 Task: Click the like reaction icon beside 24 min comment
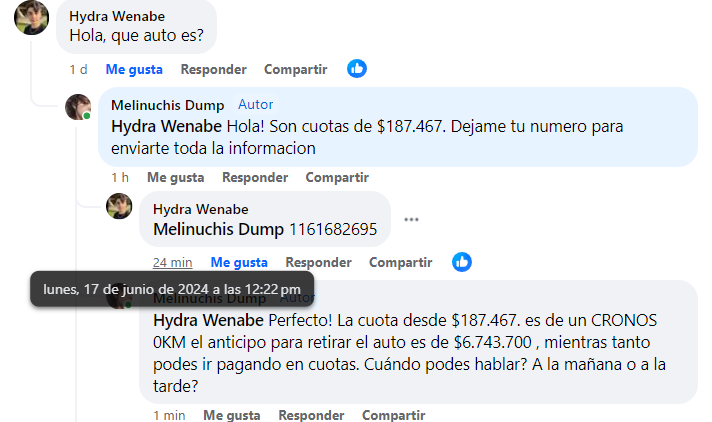pos(462,262)
